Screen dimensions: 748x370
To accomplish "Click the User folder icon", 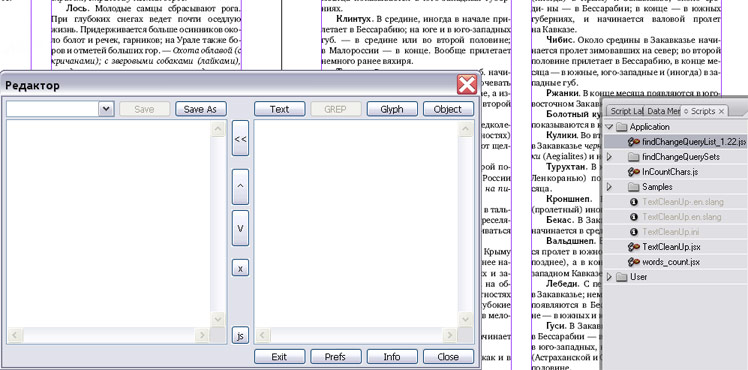I will pos(622,277).
